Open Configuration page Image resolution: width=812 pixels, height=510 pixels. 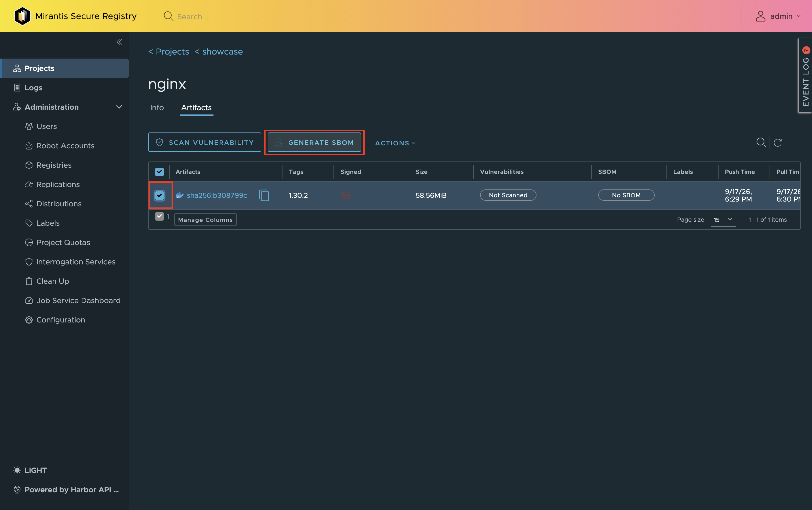61,320
